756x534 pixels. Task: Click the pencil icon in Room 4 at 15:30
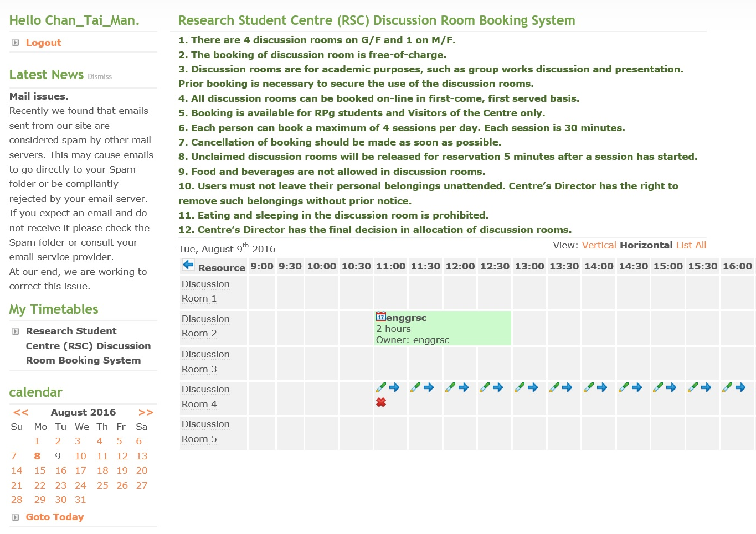[x=693, y=387]
